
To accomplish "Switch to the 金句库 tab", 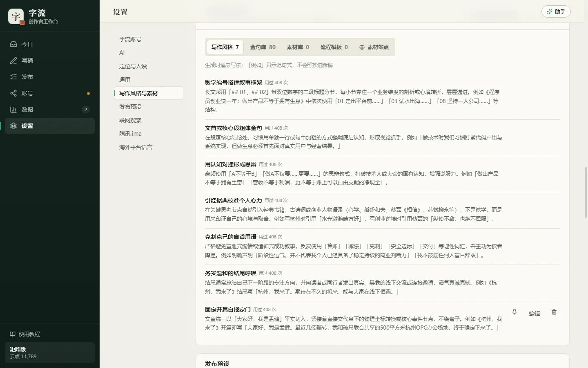I will point(263,47).
